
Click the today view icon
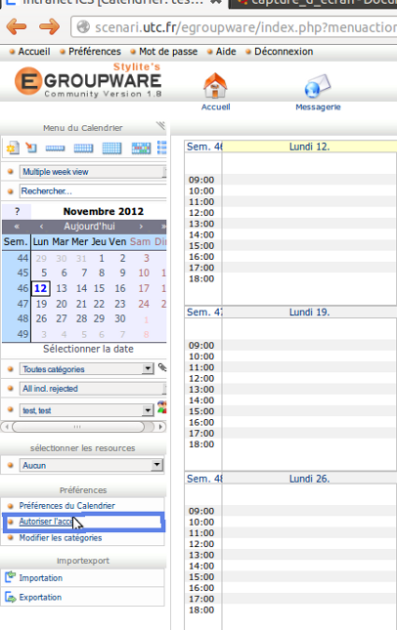(31, 147)
